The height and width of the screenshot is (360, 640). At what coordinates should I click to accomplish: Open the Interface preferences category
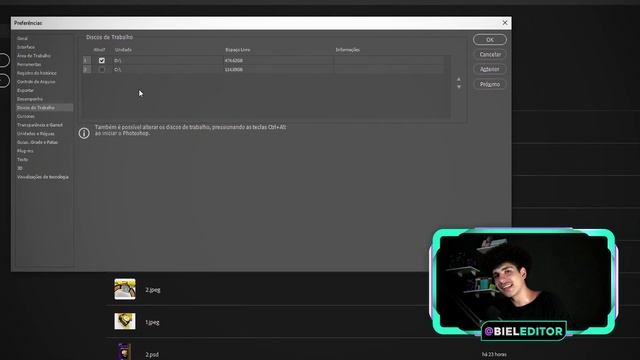pyautogui.click(x=26, y=47)
